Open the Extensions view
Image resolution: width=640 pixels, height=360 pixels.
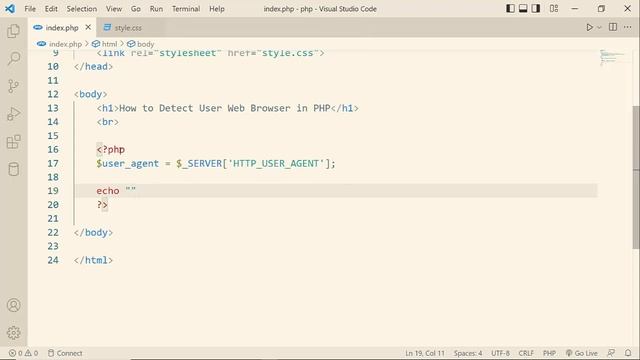13,142
